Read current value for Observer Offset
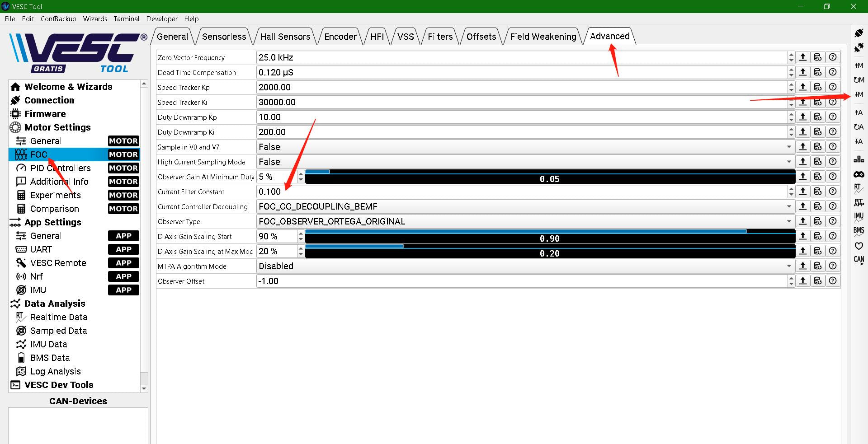The image size is (868, 444). click(803, 281)
